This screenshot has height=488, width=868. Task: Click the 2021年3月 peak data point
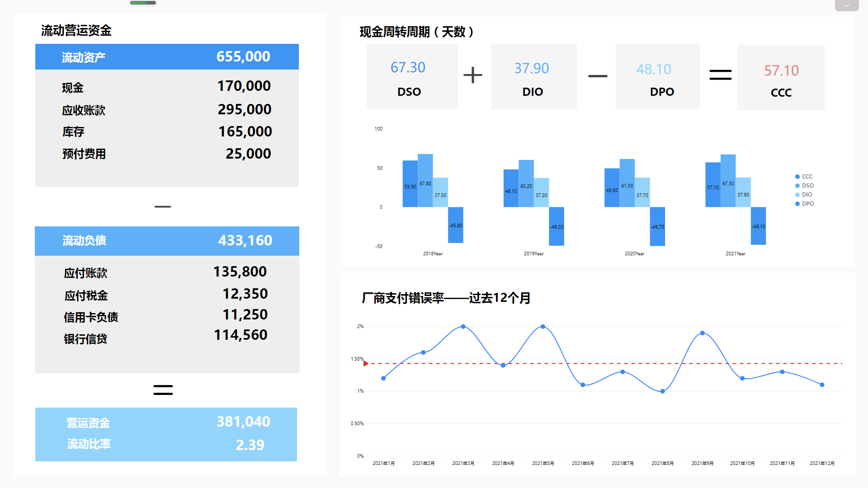click(x=463, y=326)
